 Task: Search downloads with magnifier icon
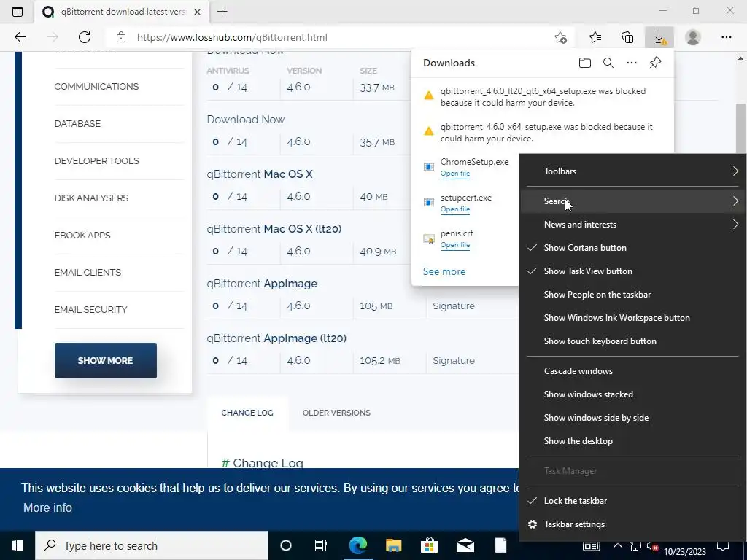(608, 63)
